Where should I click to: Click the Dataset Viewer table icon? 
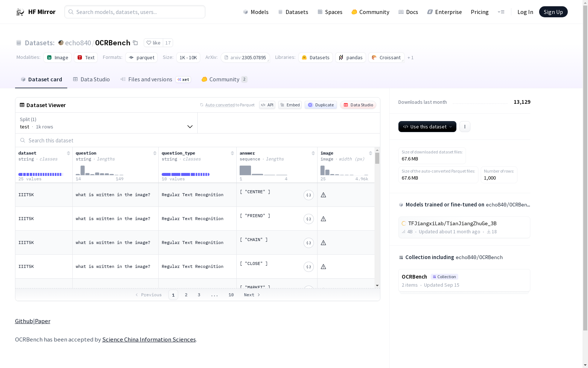[22, 105]
